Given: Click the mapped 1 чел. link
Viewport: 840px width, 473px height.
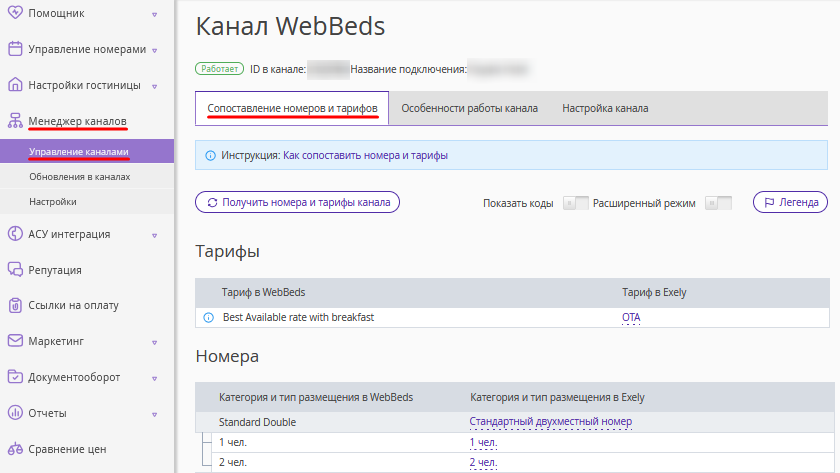Looking at the screenshot, I should [483, 442].
